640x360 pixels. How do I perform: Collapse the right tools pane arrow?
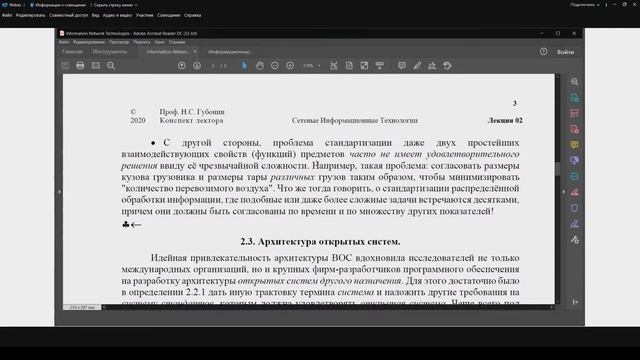(564, 191)
